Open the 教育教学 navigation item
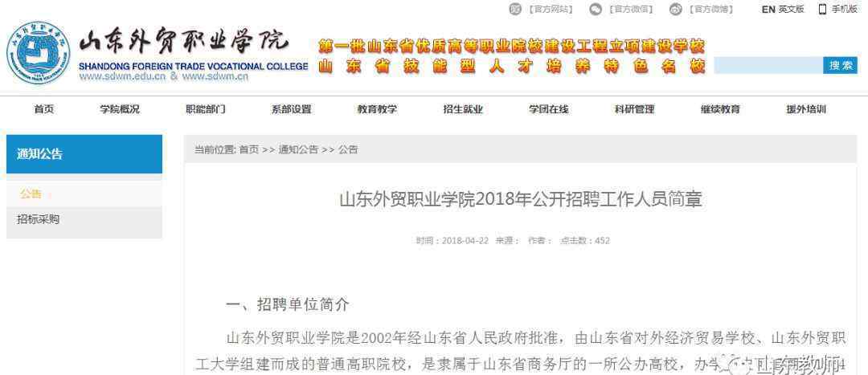 377,109
